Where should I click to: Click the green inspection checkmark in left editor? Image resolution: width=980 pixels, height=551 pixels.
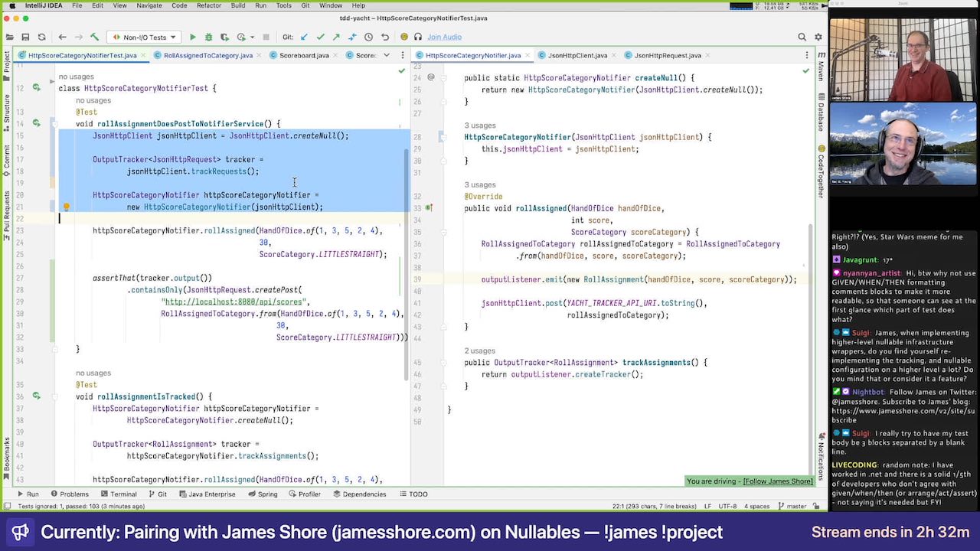pos(401,70)
